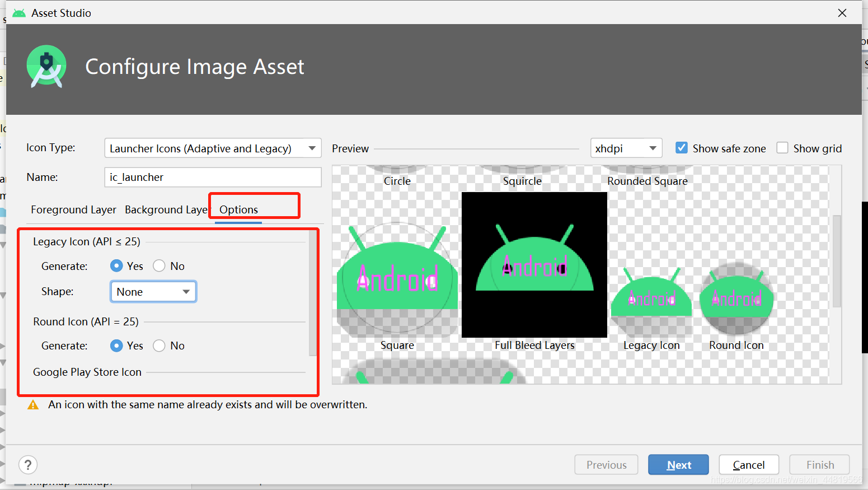Click the overwrite warning message text
The image size is (868, 490).
pos(208,404)
